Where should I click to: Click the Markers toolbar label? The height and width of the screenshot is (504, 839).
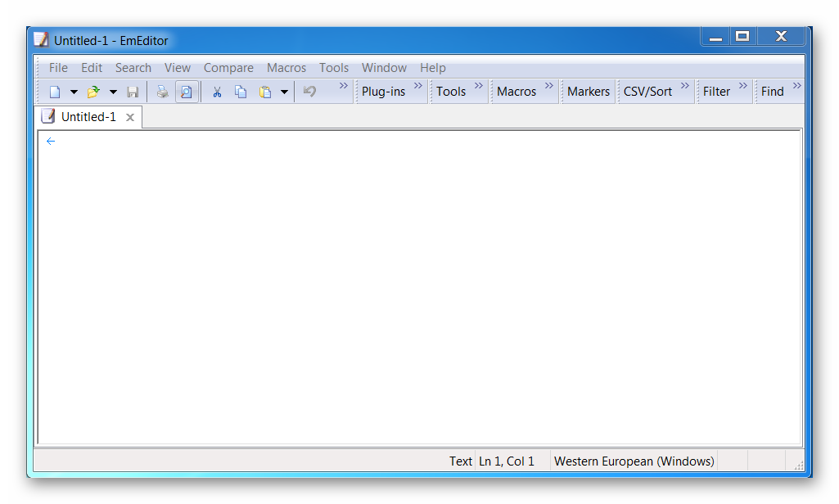[x=589, y=92]
